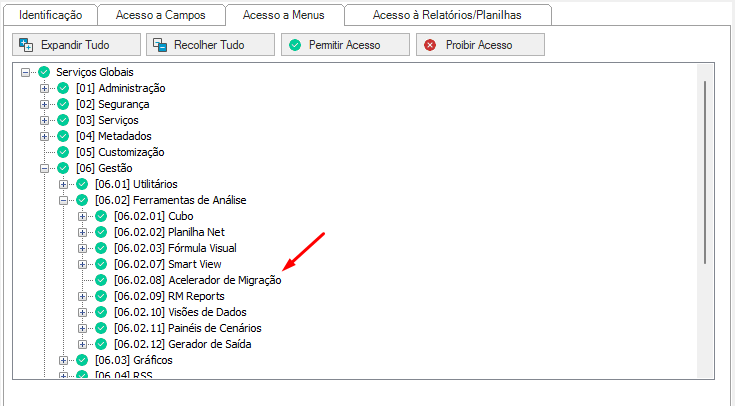Click green status icon of Smart View

click(101, 264)
